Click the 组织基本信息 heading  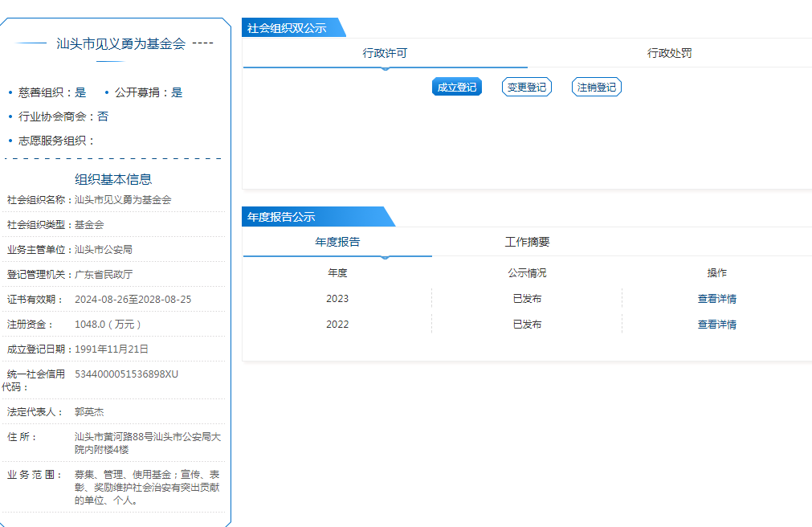(113, 179)
